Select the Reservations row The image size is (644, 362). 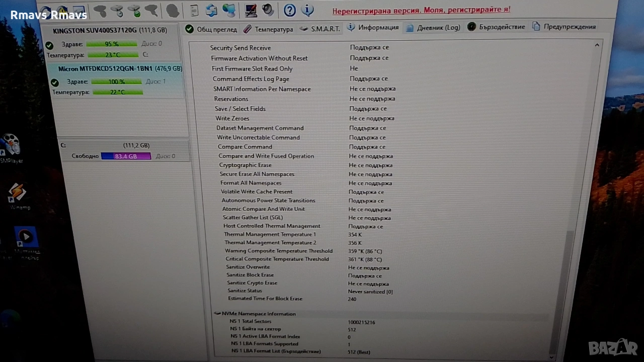(304, 99)
